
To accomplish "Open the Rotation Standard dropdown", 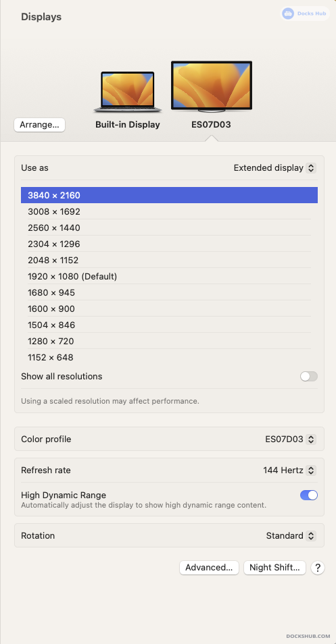I will point(291,535).
